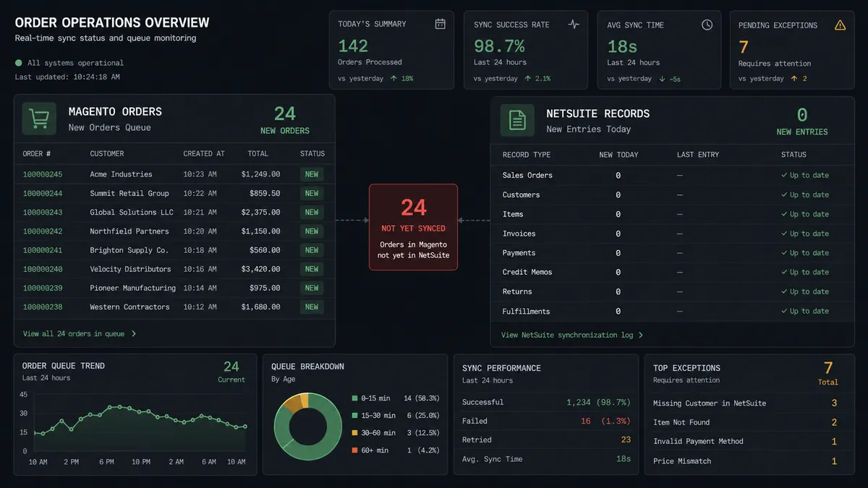Viewport: 868px width, 488px height.
Task: Click the $3,420.00 total for Velocity Distributors
Action: pyautogui.click(x=261, y=269)
